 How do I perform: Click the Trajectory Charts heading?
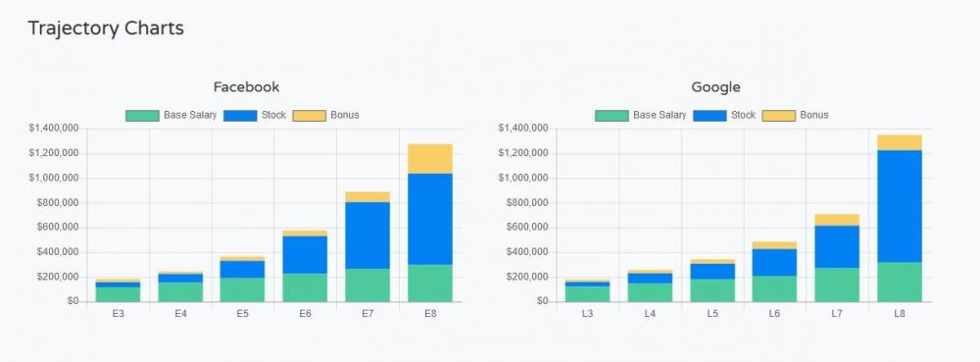click(x=106, y=28)
